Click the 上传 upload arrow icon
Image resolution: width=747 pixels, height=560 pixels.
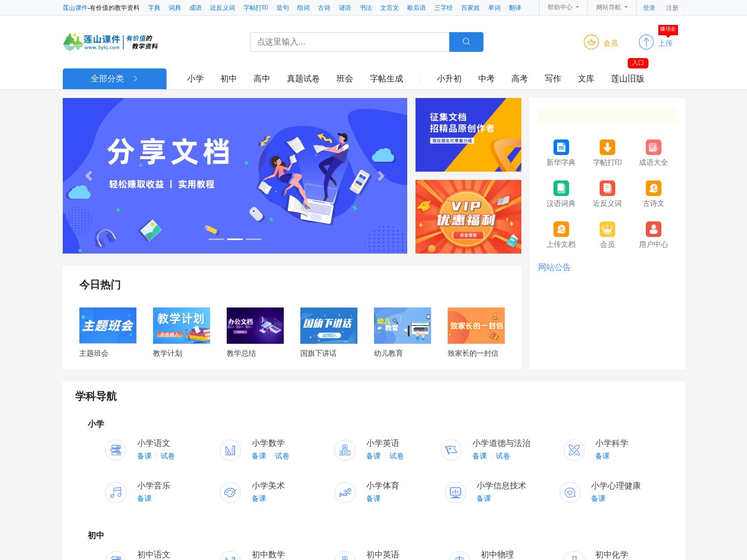pos(646,42)
